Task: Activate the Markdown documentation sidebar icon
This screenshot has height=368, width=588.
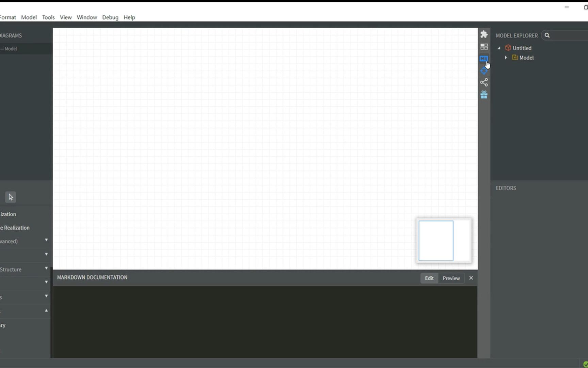Action: (x=484, y=59)
